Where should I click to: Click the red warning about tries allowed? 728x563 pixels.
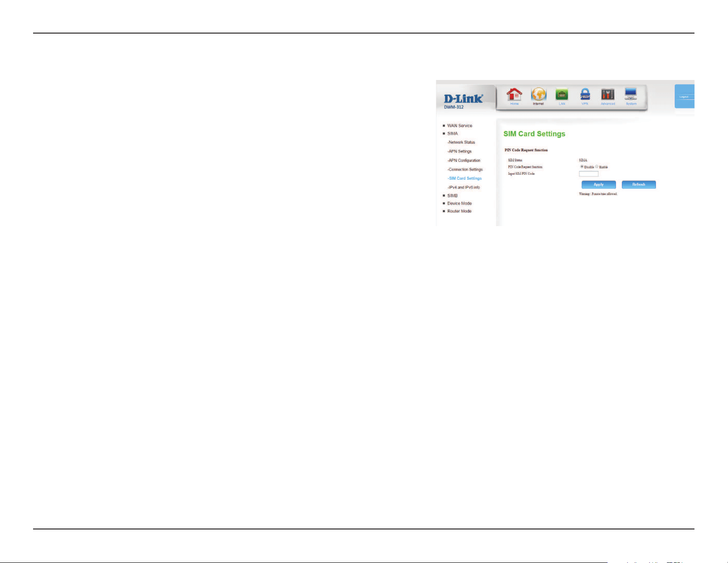tap(598, 194)
